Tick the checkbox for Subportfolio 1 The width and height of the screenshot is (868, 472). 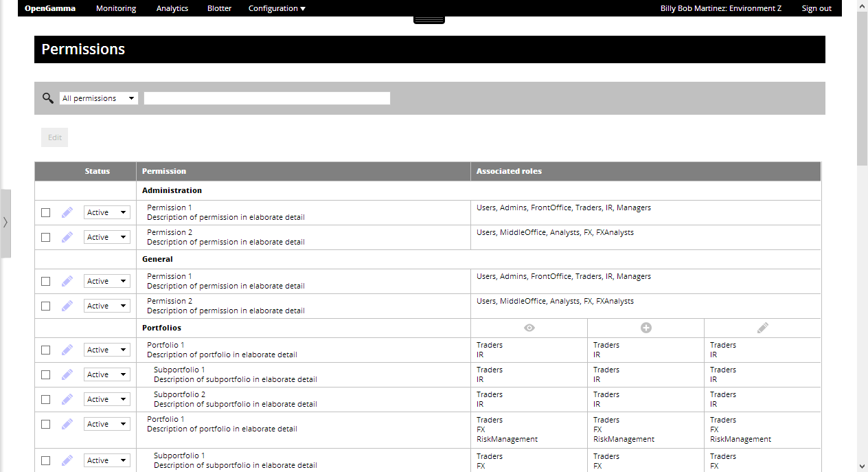45,374
